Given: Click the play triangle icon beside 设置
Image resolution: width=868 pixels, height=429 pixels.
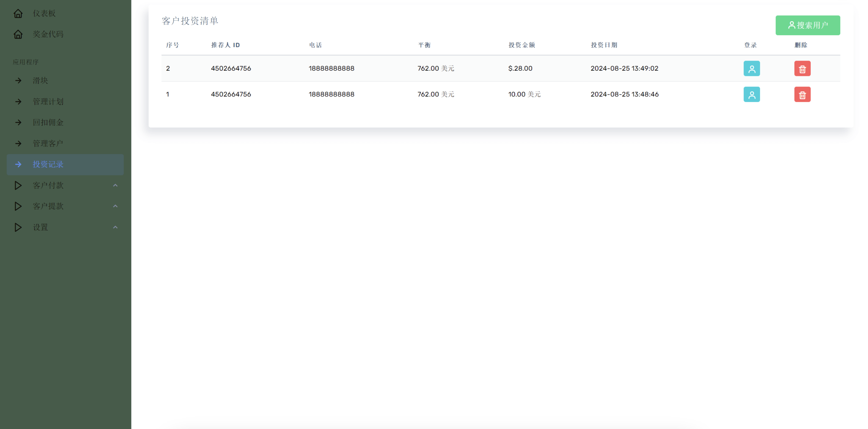Looking at the screenshot, I should (x=18, y=227).
